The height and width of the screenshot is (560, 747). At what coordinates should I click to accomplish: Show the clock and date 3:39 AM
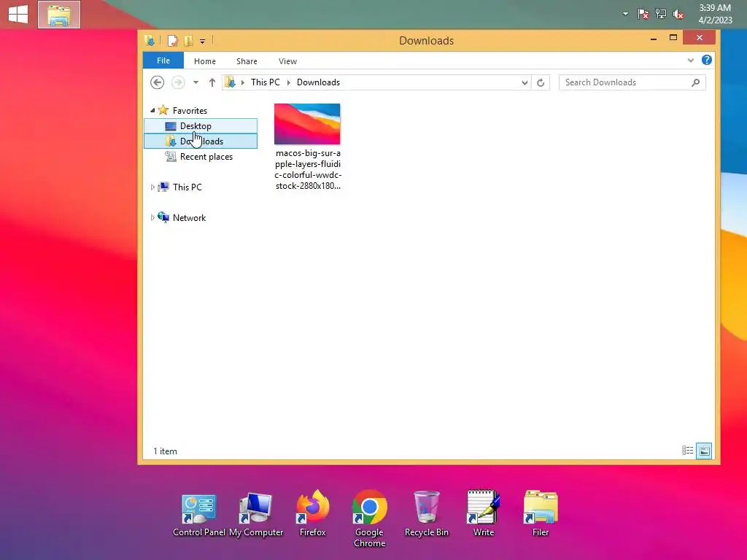[715, 14]
